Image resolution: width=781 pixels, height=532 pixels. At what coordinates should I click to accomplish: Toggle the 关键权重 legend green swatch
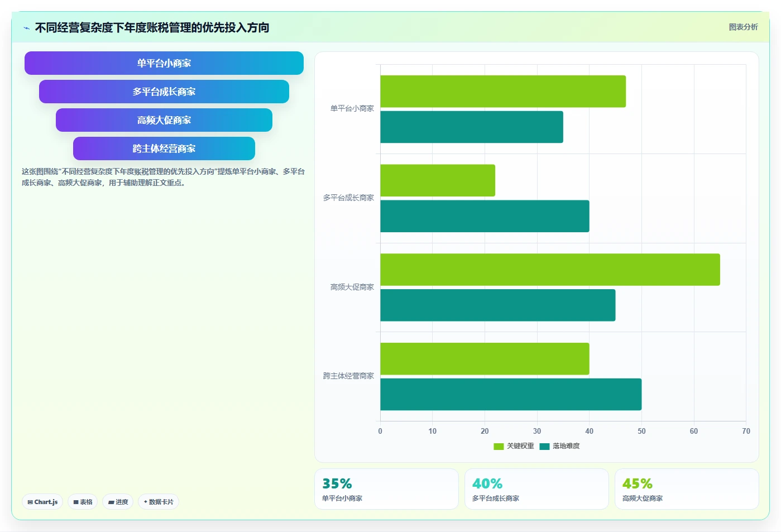point(499,446)
